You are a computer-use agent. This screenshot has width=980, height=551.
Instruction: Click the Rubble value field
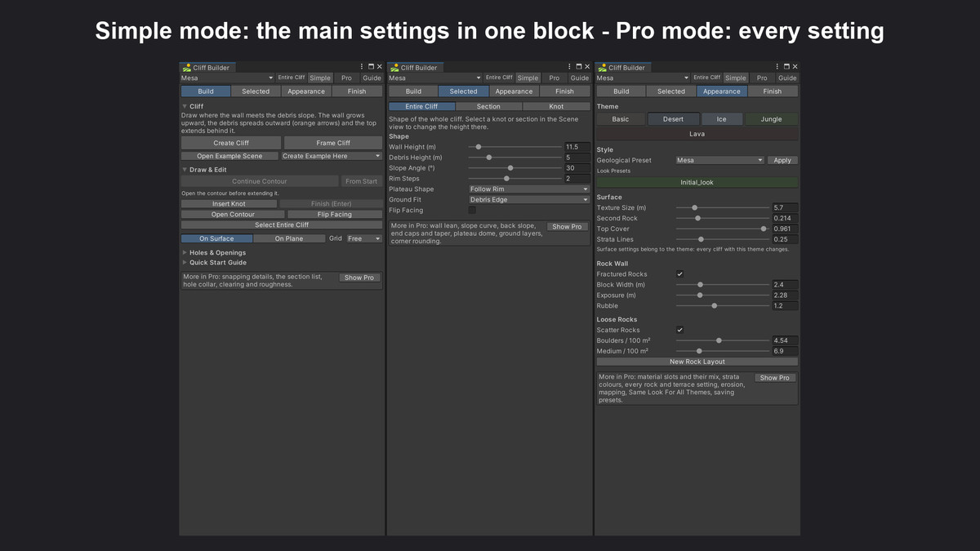pyautogui.click(x=785, y=306)
